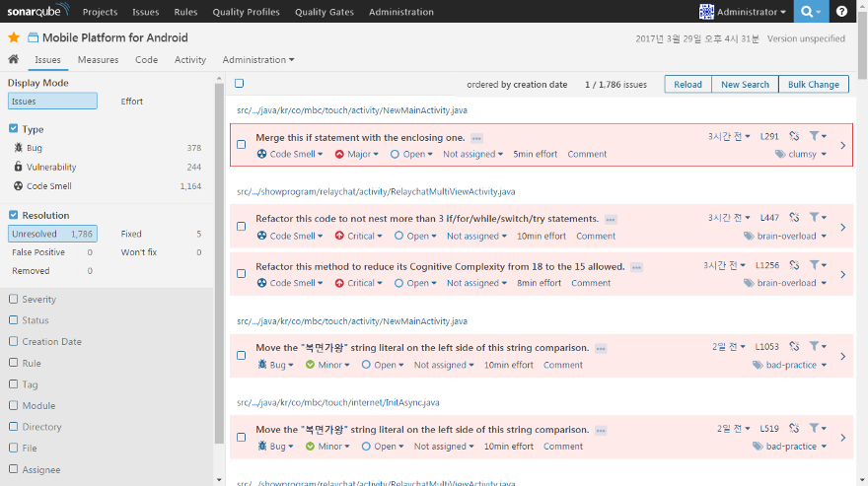The width and height of the screenshot is (868, 486).
Task: Check the Cognitive Complexity issue checkbox
Action: 242,273
